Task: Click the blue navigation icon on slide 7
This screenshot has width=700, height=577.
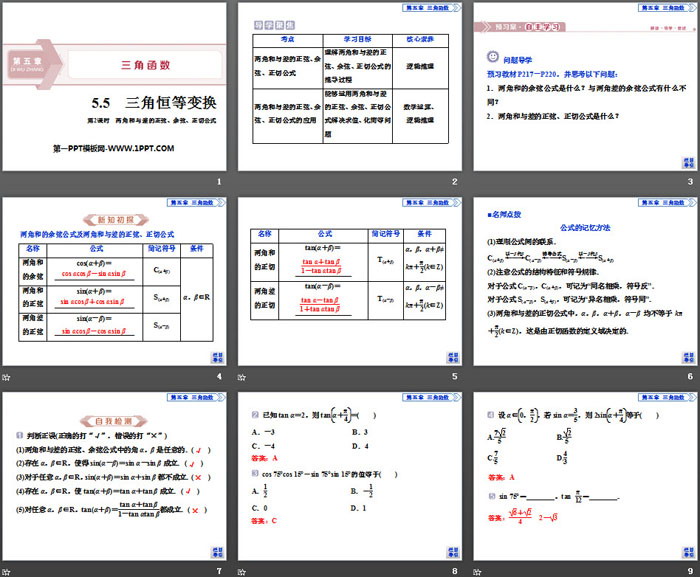Action: (217, 552)
